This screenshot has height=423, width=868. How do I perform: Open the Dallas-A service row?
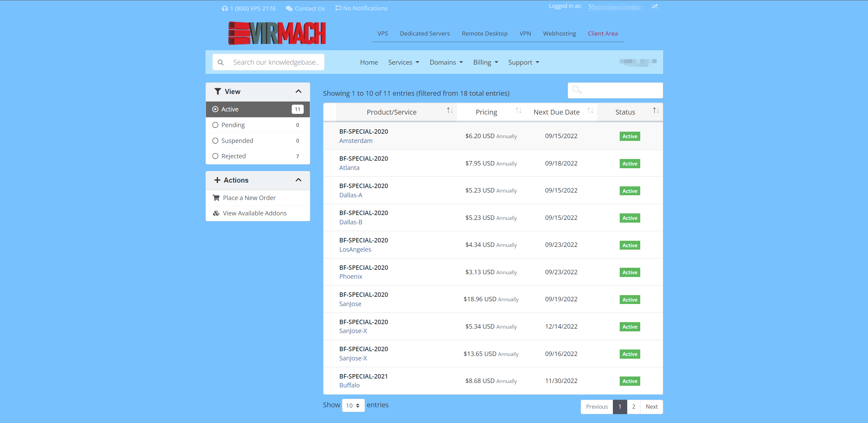(493, 190)
